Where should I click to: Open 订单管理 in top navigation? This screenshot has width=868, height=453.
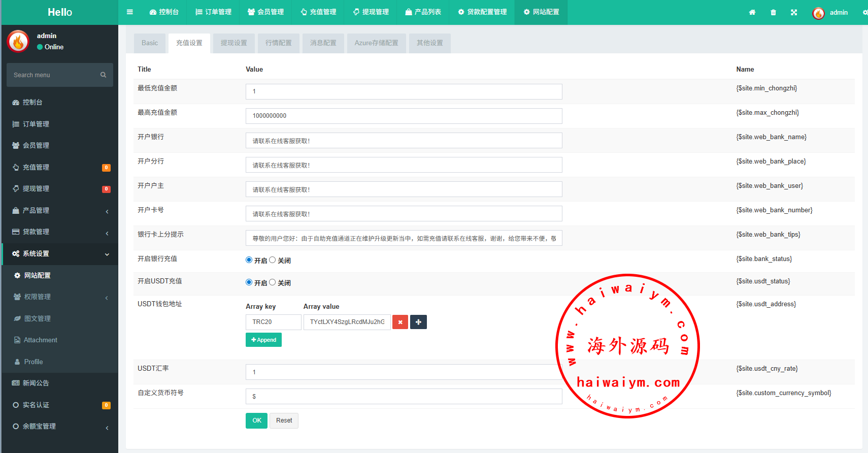214,12
